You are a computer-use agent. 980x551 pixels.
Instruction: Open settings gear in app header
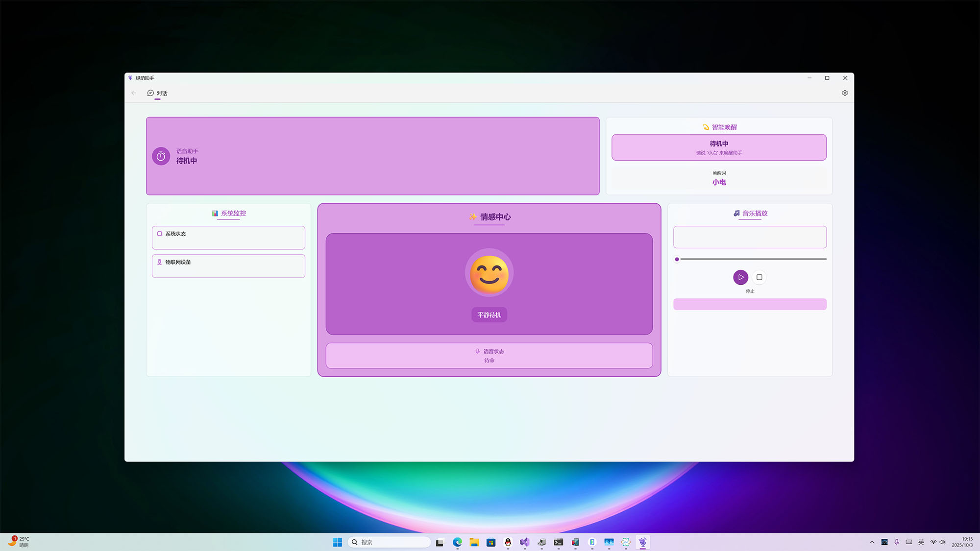[845, 93]
